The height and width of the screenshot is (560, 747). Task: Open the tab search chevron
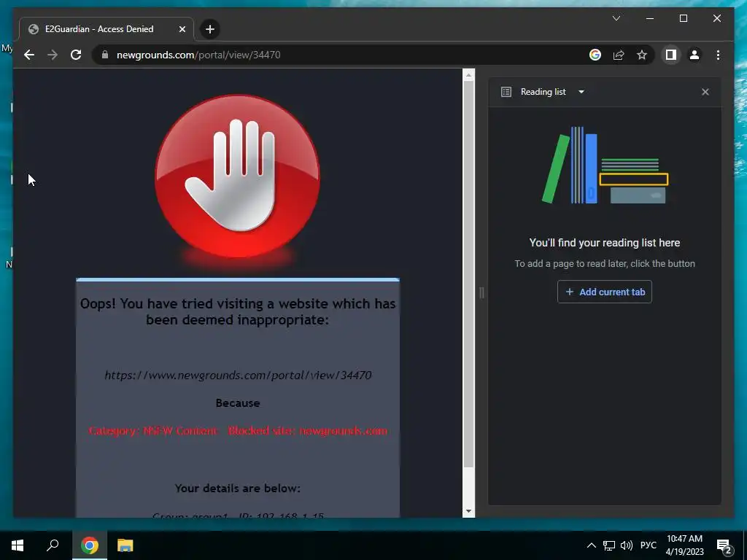click(x=616, y=18)
